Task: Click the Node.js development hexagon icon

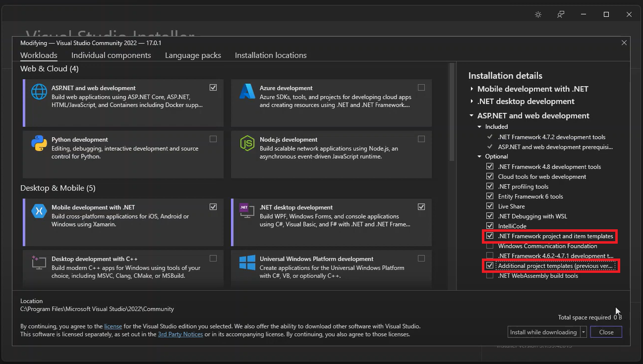Action: [x=247, y=143]
